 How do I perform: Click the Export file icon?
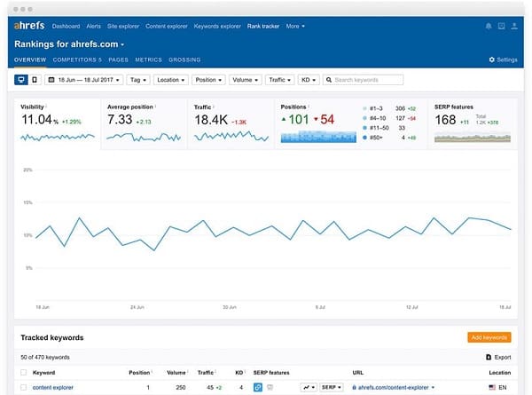click(489, 358)
